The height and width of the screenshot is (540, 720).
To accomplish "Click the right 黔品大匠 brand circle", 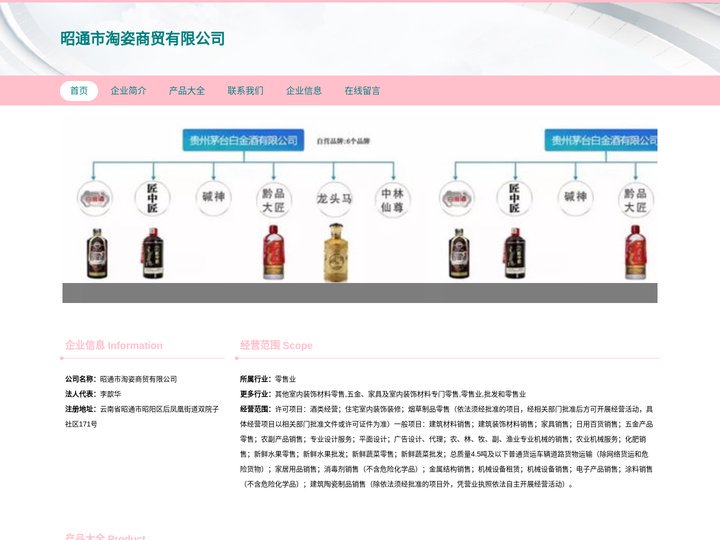I will pos(636,200).
